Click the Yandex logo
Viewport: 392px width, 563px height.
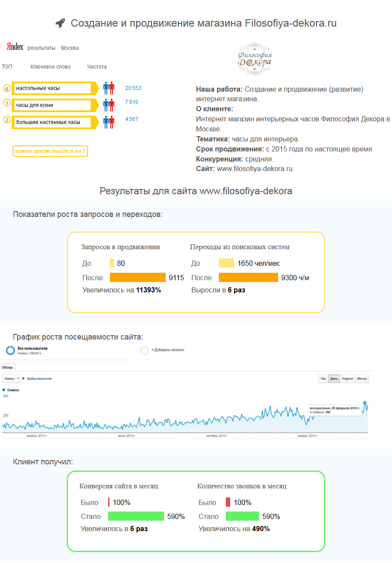tap(15, 47)
